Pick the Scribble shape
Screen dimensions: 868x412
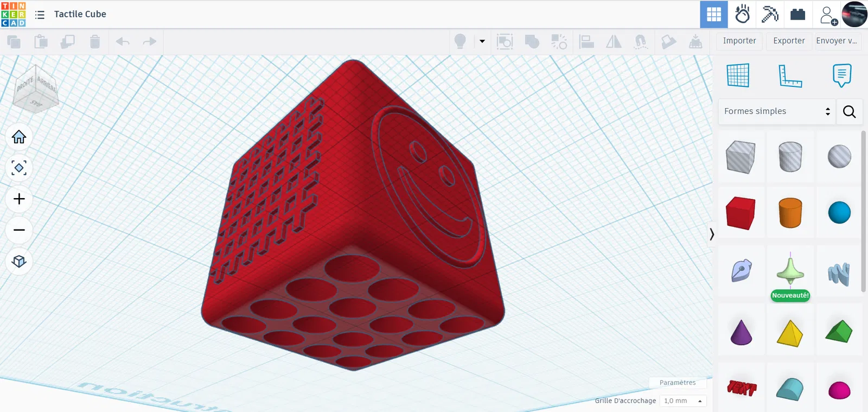[x=741, y=270]
